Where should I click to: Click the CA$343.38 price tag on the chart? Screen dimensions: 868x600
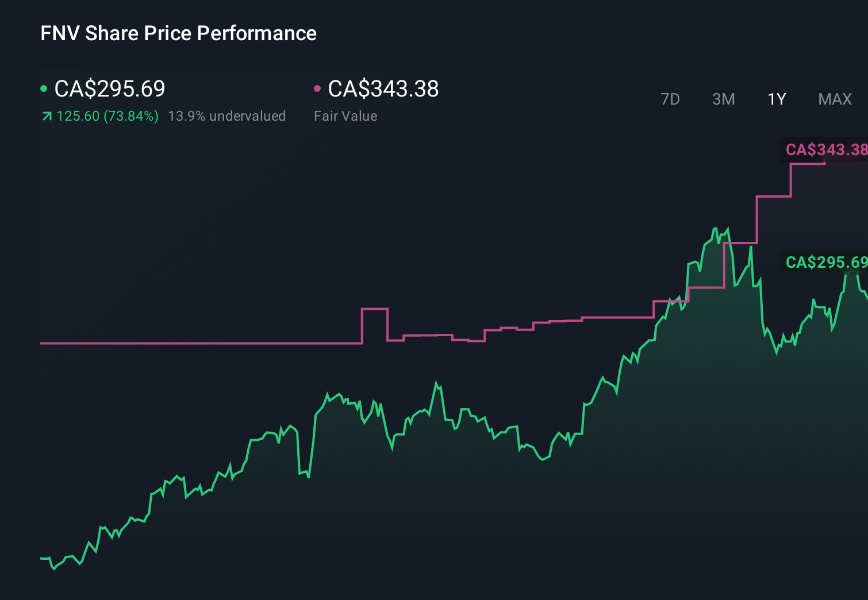point(825,151)
